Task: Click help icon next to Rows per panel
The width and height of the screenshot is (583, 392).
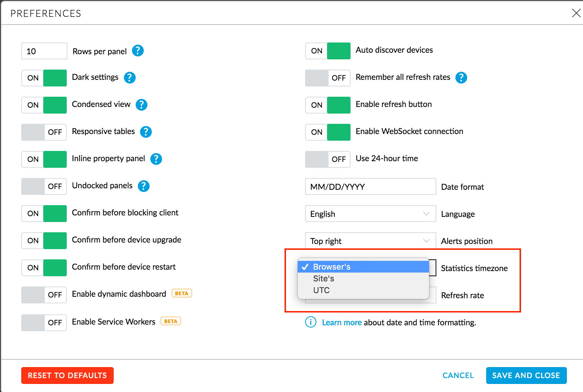Action: (138, 51)
